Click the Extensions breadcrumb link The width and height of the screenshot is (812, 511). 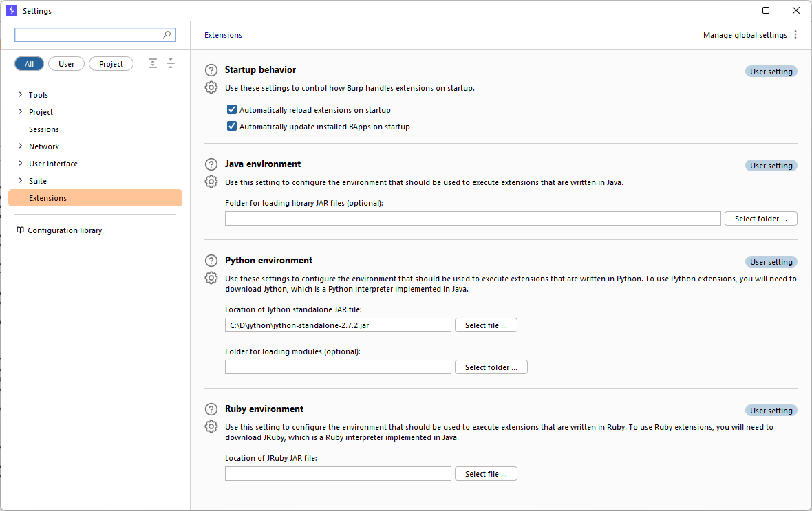coord(223,35)
